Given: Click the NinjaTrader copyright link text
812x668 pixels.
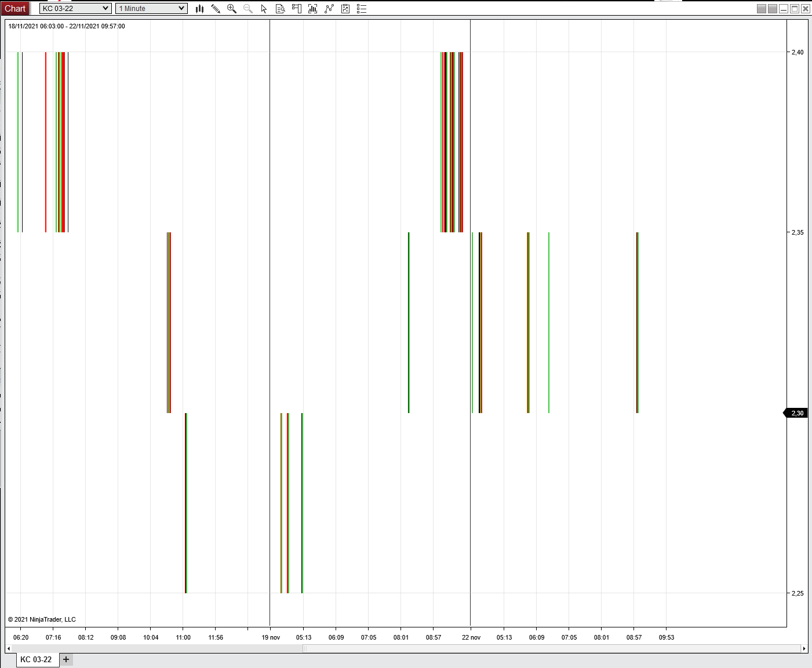Looking at the screenshot, I should 42,619.
